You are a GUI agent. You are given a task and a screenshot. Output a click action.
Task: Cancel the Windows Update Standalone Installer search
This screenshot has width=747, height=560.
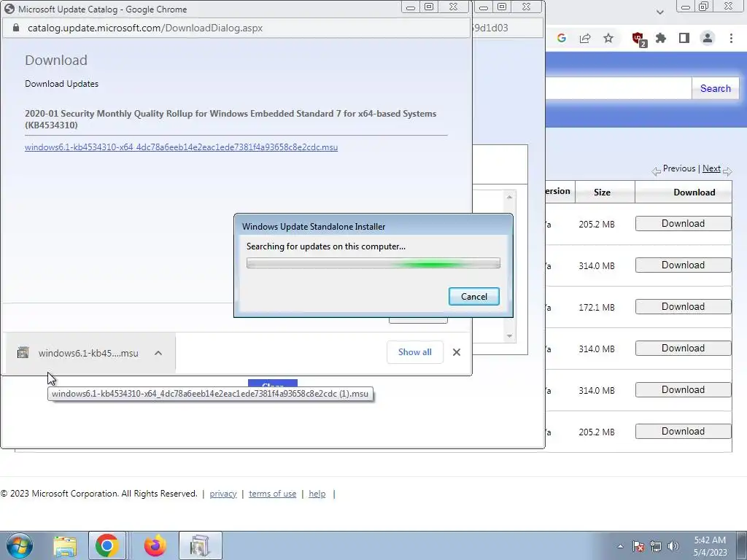pos(474,296)
